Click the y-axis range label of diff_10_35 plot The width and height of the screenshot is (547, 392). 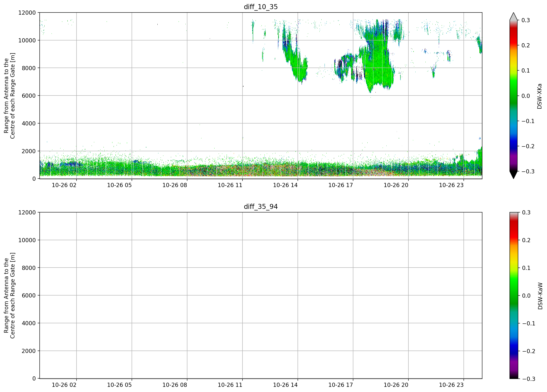(x=9, y=96)
